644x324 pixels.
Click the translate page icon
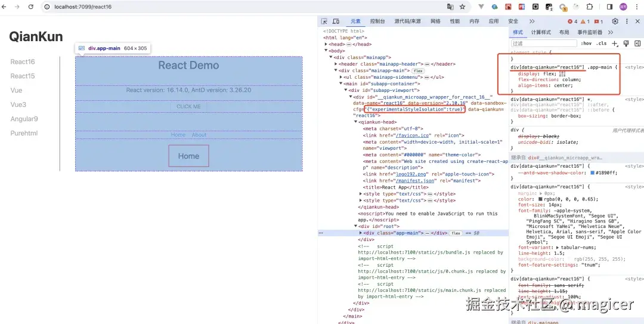pos(451,7)
